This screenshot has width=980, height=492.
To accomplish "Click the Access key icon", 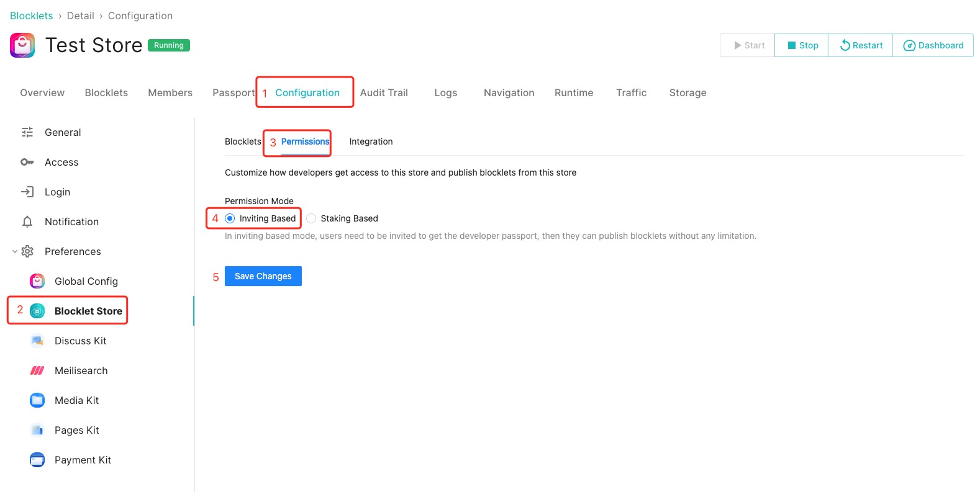I will pos(27,162).
